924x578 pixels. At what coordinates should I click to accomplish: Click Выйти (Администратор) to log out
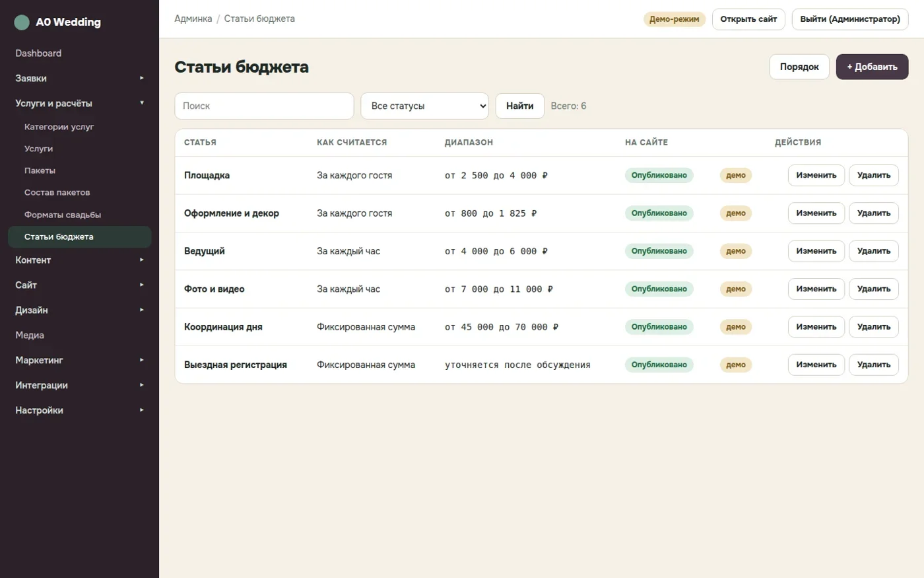(850, 19)
